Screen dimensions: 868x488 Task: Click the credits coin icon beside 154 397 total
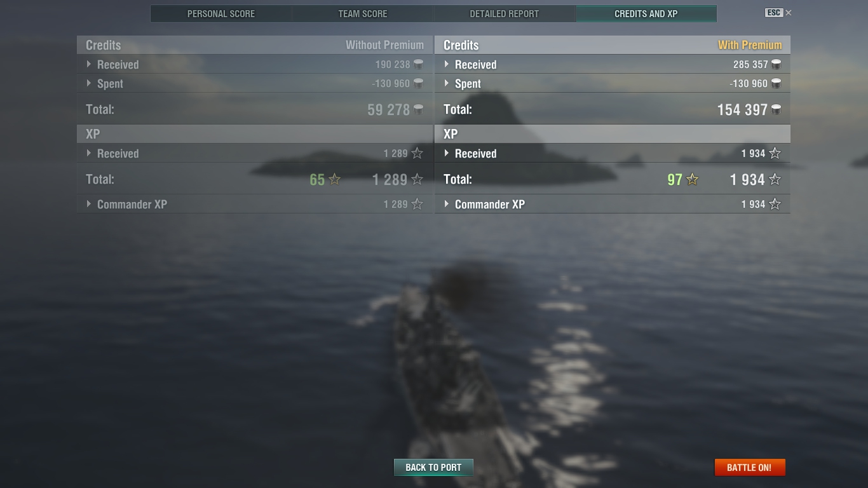tap(776, 110)
